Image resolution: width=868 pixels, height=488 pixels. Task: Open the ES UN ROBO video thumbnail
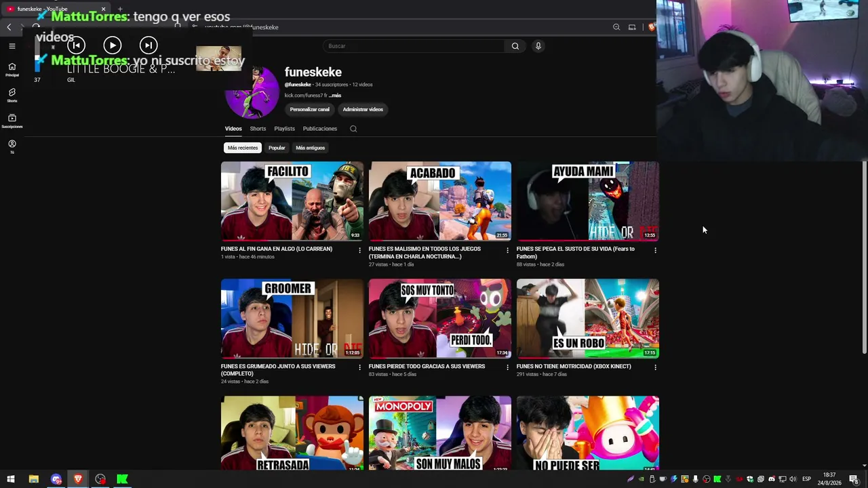tap(588, 319)
